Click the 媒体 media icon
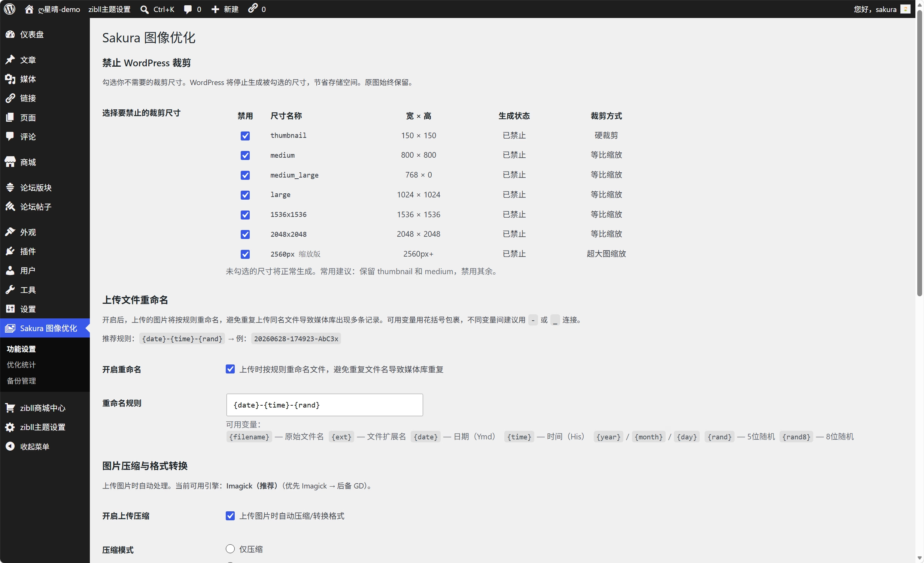The image size is (924, 563). [x=10, y=79]
